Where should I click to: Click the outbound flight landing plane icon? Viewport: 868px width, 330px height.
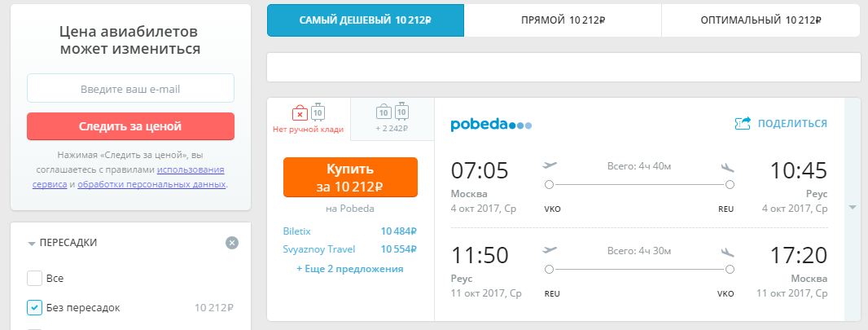(727, 167)
